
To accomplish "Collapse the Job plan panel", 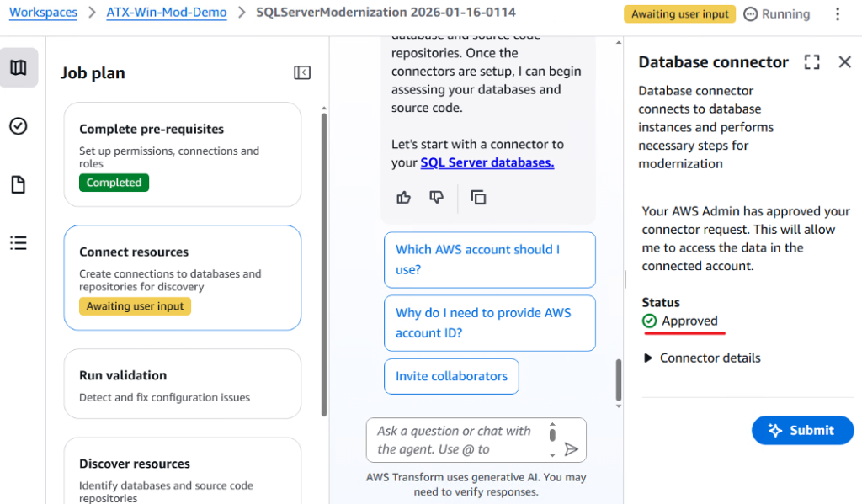I will pos(302,73).
